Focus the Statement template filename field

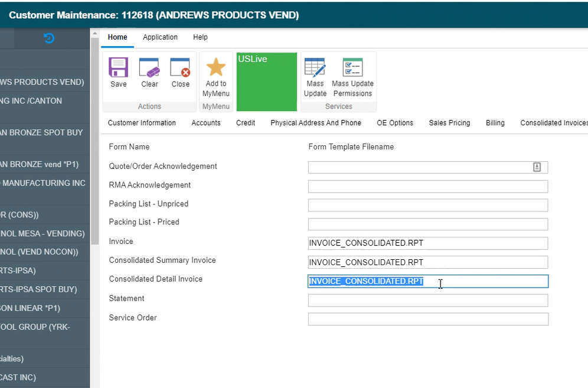click(427, 301)
